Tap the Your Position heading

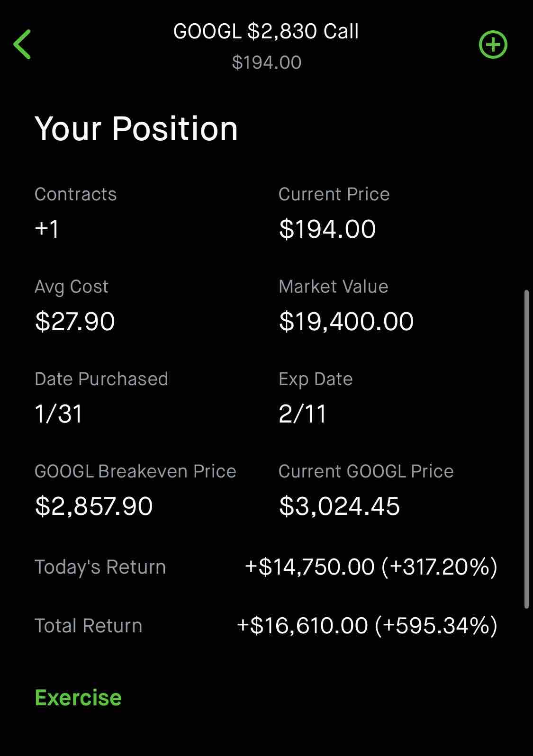pos(136,129)
